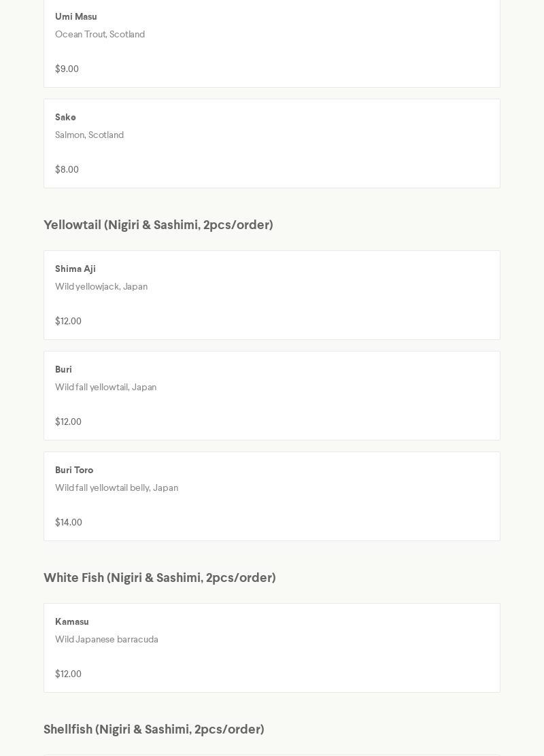Open the Umi Masu menu item
The image size is (544, 756).
(x=76, y=17)
